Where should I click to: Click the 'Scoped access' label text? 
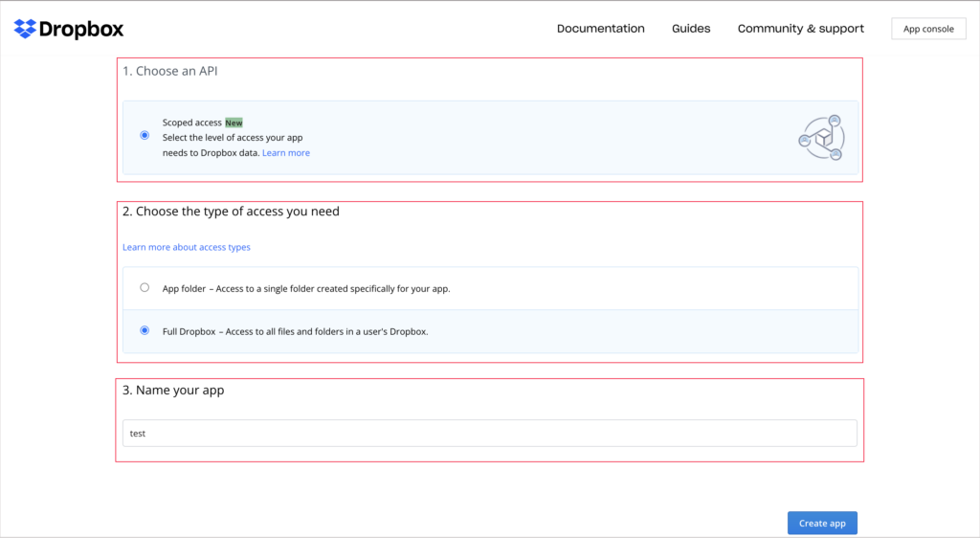tap(191, 123)
